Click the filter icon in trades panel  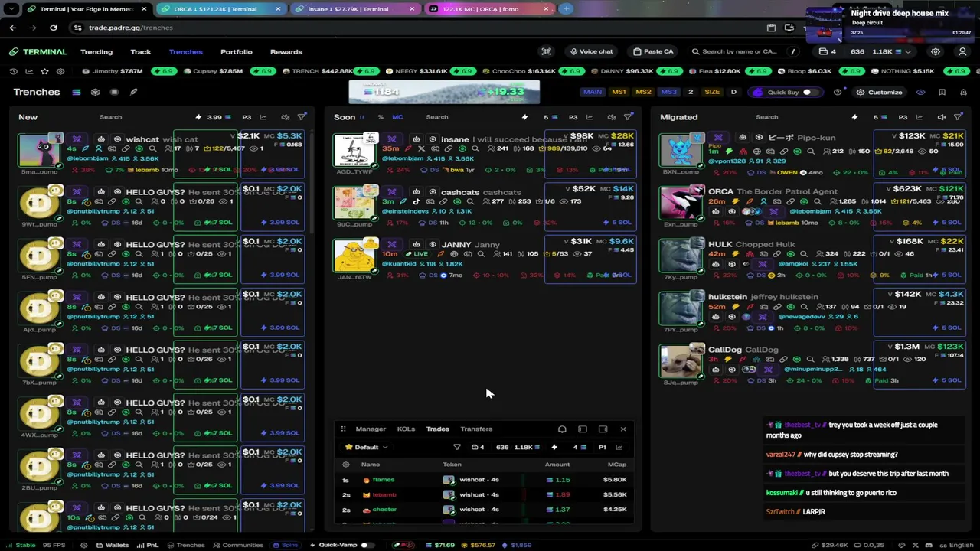457,448
